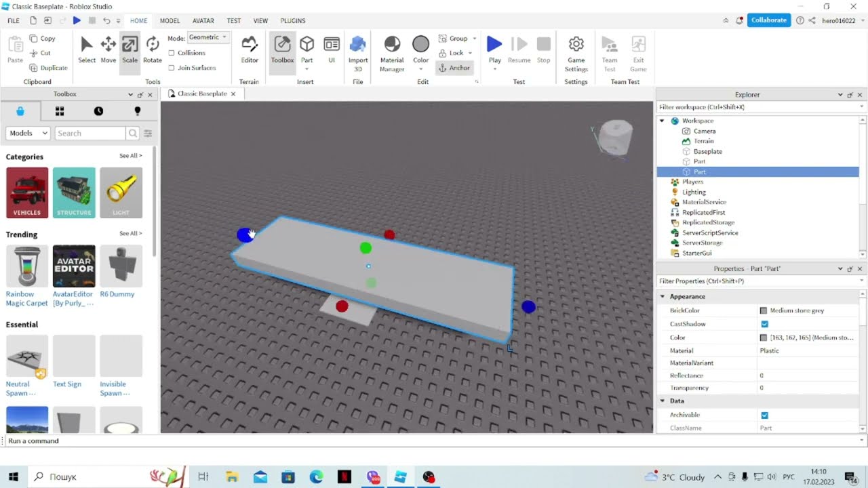Switch to the TEST ribbon tab

(x=233, y=21)
